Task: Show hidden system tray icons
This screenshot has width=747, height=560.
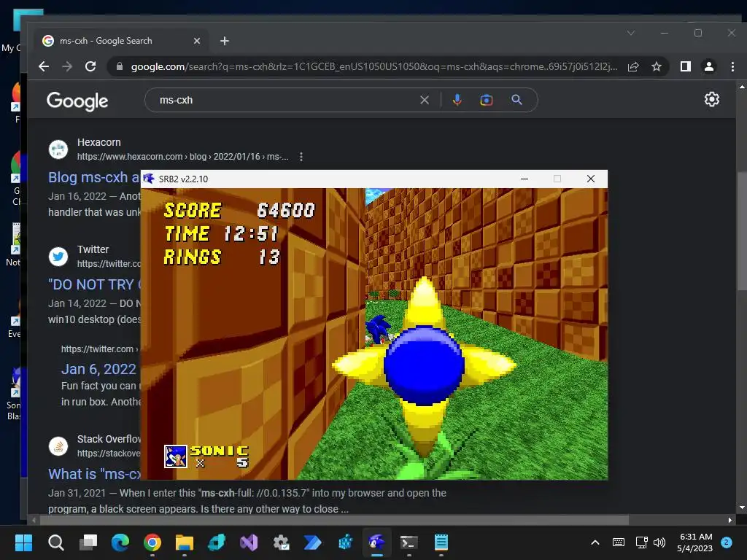Action: coord(595,542)
